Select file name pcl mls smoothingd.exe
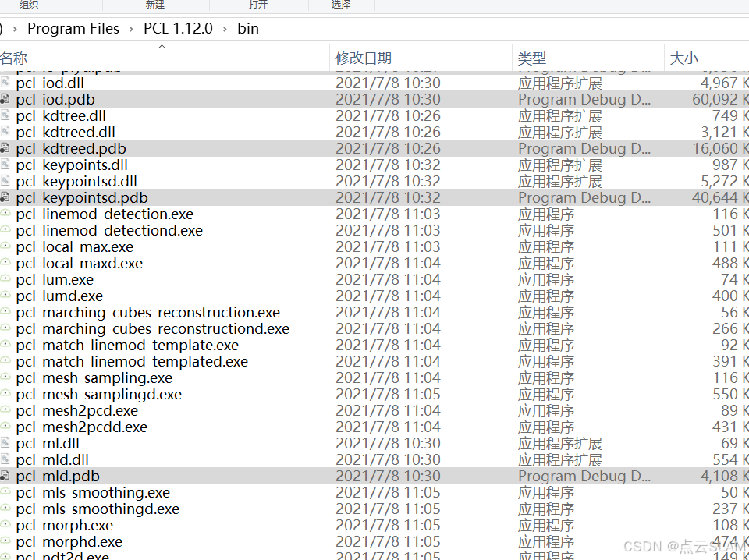Viewport: 749px width, 560px height. (98, 509)
